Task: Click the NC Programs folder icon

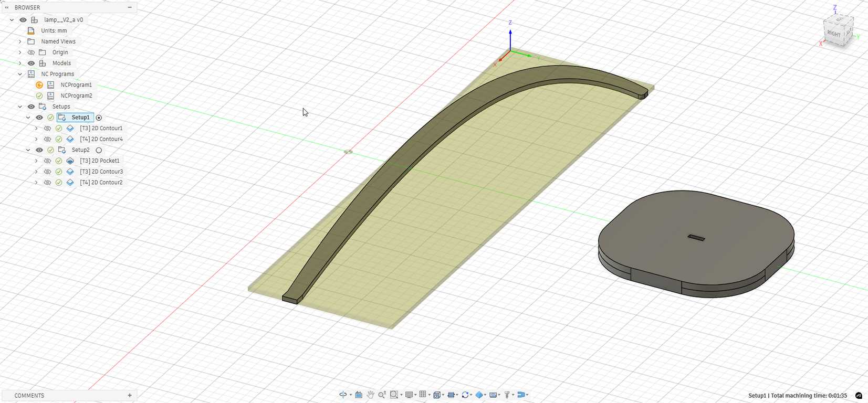Action: coord(31,74)
